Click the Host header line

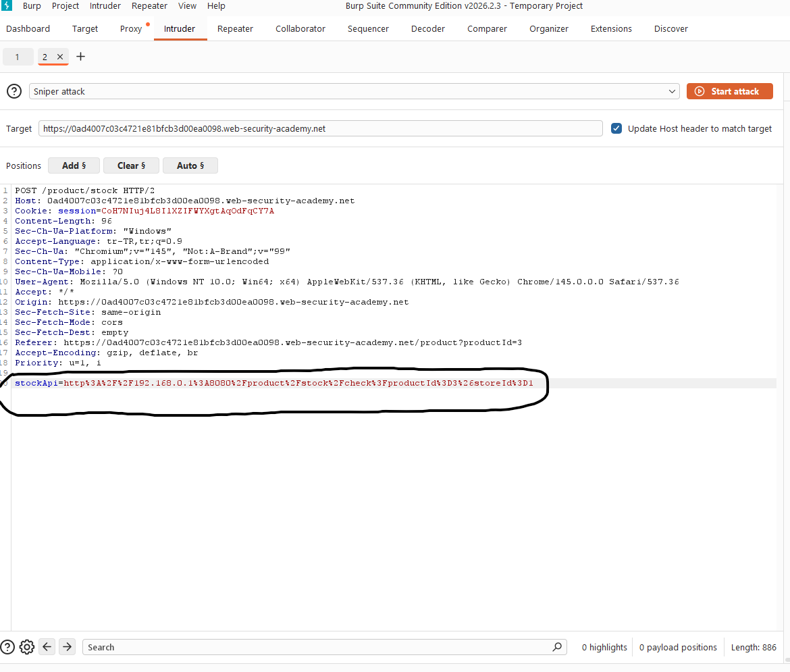click(x=185, y=201)
